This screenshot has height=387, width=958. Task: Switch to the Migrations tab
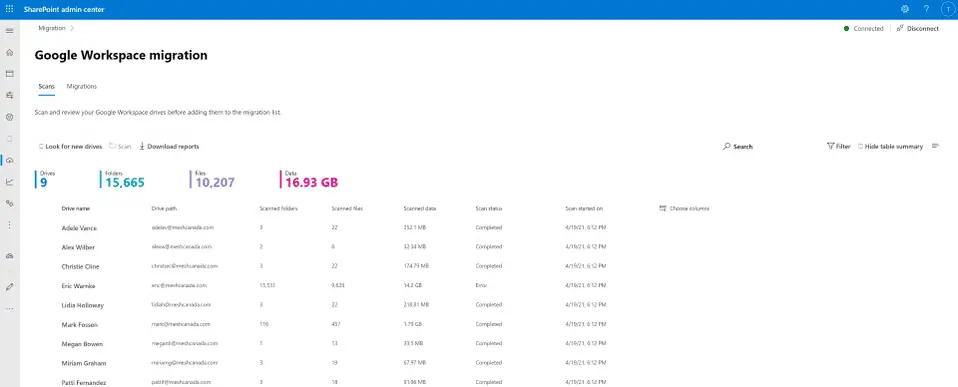(82, 87)
